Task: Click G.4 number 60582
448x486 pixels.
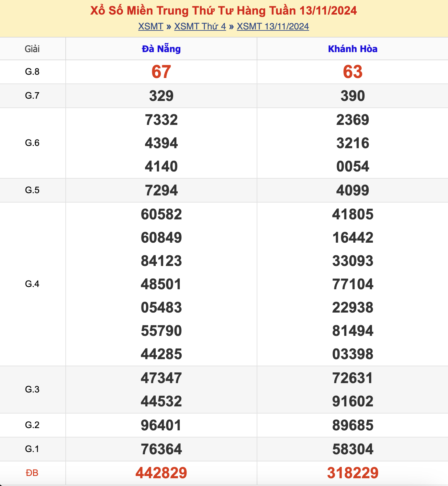Action: 161,214
